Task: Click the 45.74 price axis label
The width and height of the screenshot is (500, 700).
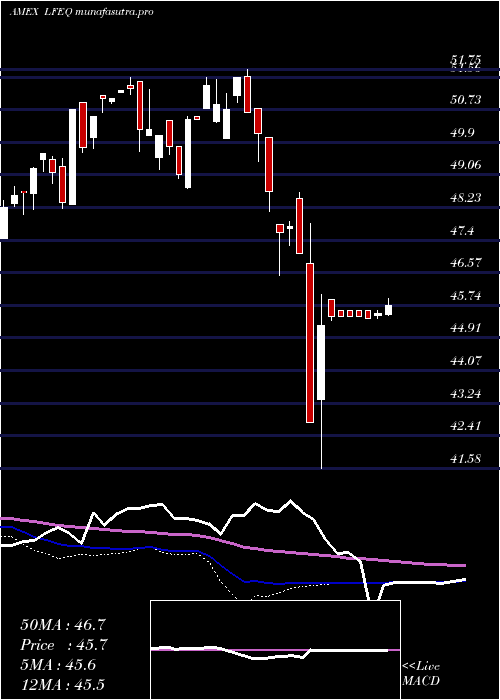Action: tap(466, 296)
